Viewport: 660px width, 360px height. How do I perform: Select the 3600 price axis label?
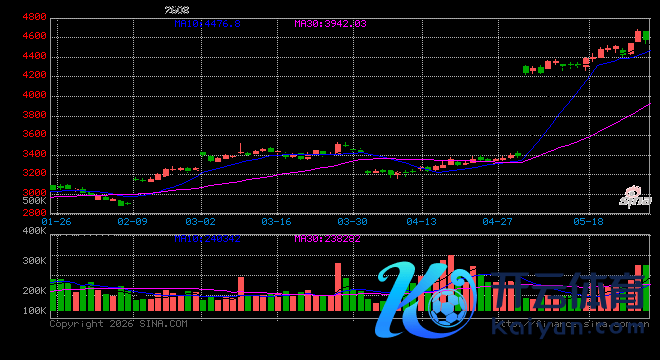click(34, 134)
